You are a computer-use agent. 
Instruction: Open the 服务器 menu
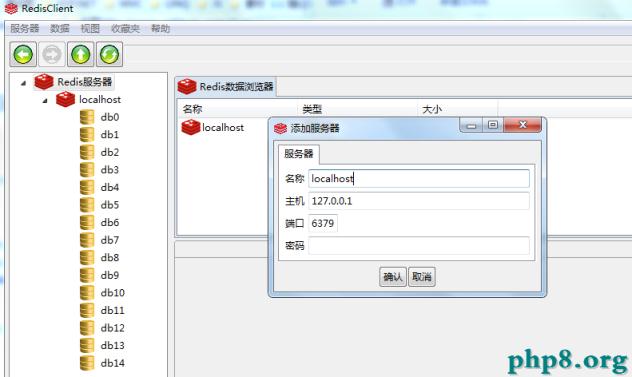(25, 29)
